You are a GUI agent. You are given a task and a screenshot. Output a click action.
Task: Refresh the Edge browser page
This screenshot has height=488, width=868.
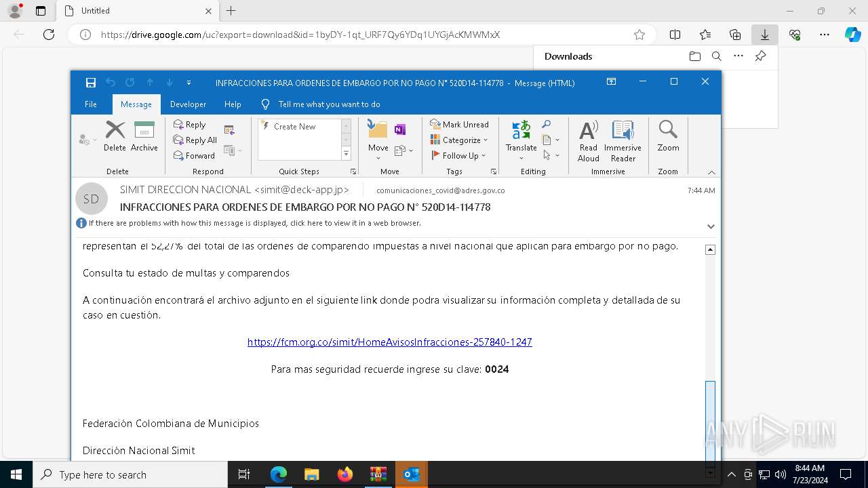coord(49,35)
